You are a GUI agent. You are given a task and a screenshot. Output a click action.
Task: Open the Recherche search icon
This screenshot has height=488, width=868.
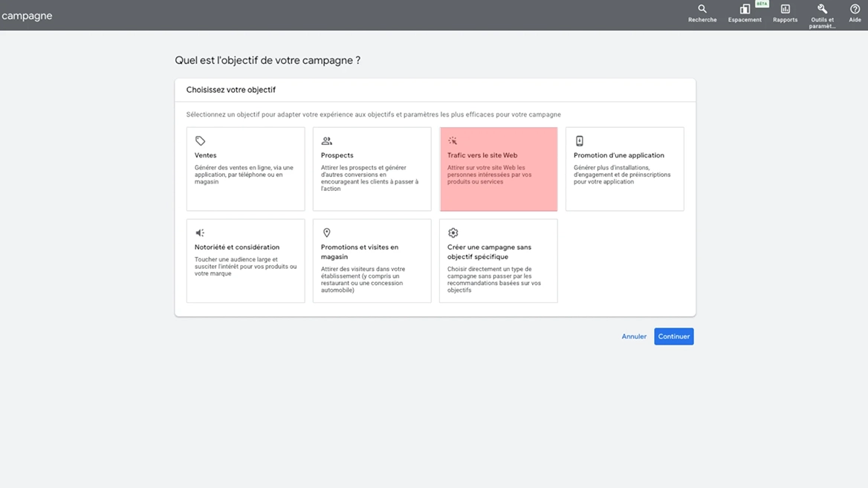[x=702, y=9]
